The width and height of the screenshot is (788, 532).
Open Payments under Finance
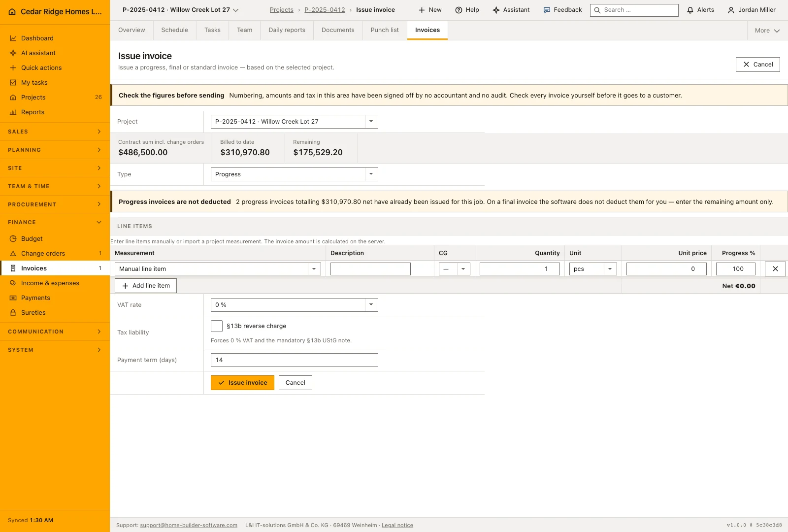[x=55, y=298]
